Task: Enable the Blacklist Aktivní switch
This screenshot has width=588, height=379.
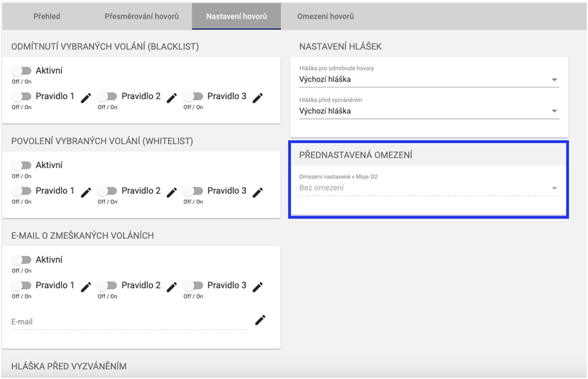Action: click(x=22, y=71)
